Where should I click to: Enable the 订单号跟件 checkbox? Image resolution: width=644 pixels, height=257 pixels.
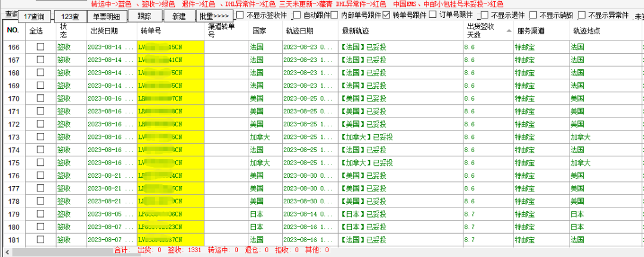click(x=432, y=15)
